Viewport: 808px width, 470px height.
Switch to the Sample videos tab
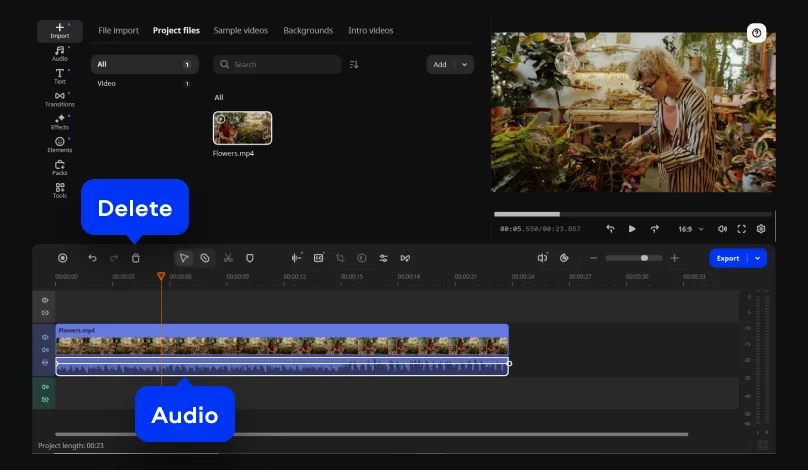click(x=240, y=31)
